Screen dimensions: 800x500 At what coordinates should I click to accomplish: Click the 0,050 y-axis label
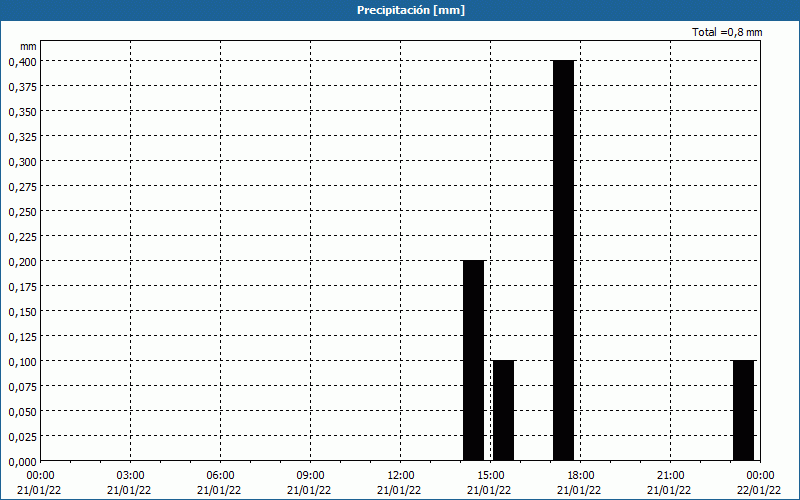click(22, 412)
